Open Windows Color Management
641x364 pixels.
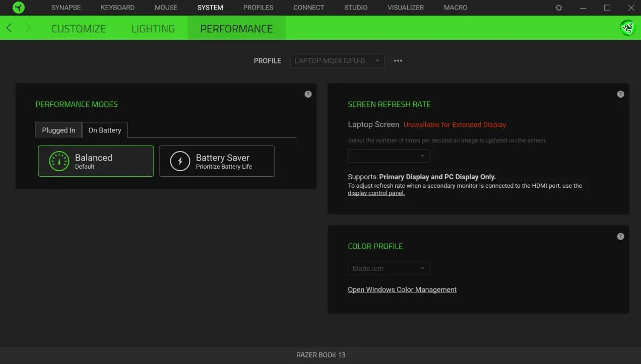402,289
